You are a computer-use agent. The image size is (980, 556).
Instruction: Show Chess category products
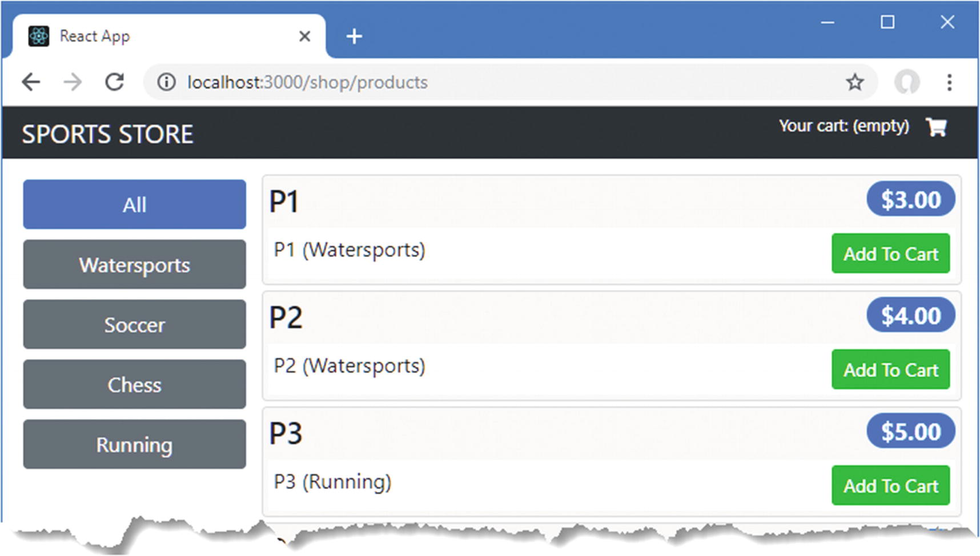(134, 384)
